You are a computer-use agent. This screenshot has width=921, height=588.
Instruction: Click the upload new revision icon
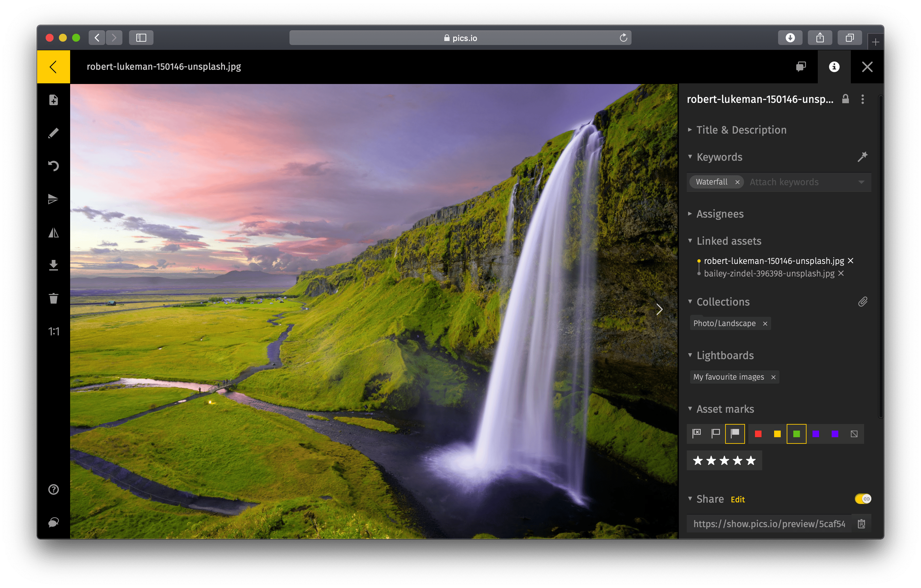click(x=54, y=100)
